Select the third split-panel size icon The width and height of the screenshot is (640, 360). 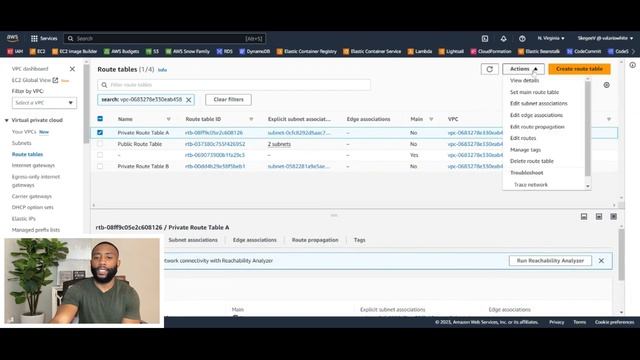[613, 216]
